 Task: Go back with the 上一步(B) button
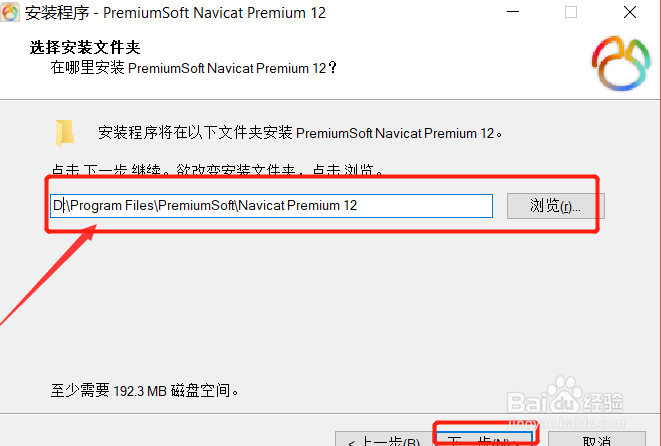click(383, 439)
